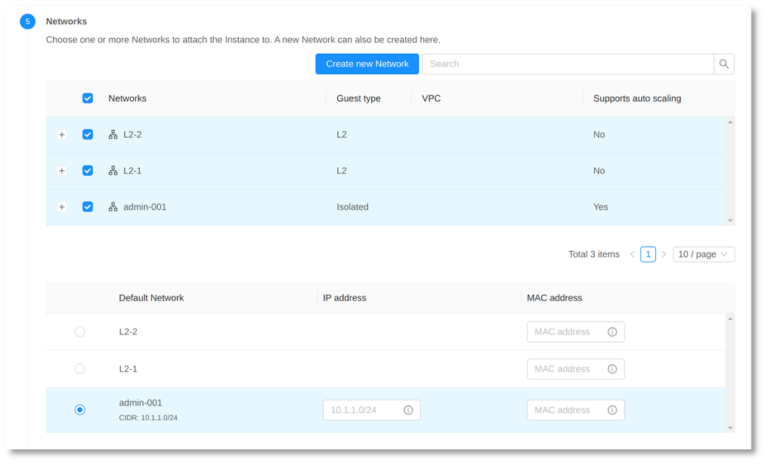Click network icon beside admin-001
The image size is (768, 466).
point(113,207)
